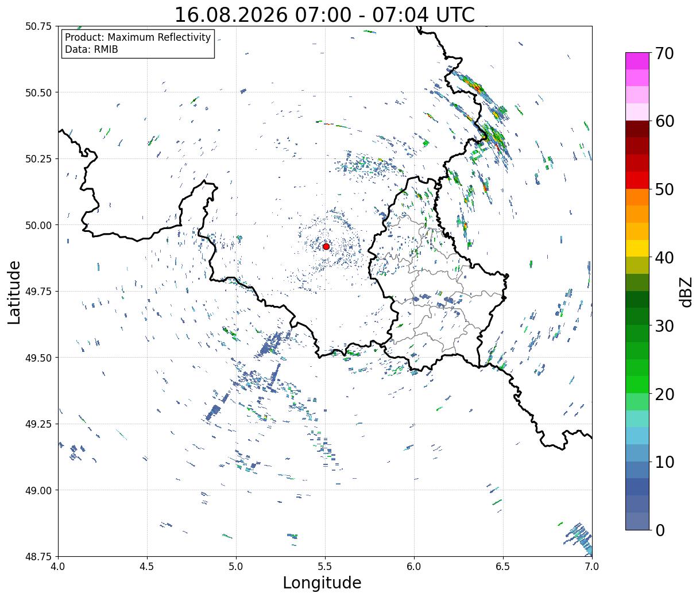Click the red radar location marker

pos(326,246)
